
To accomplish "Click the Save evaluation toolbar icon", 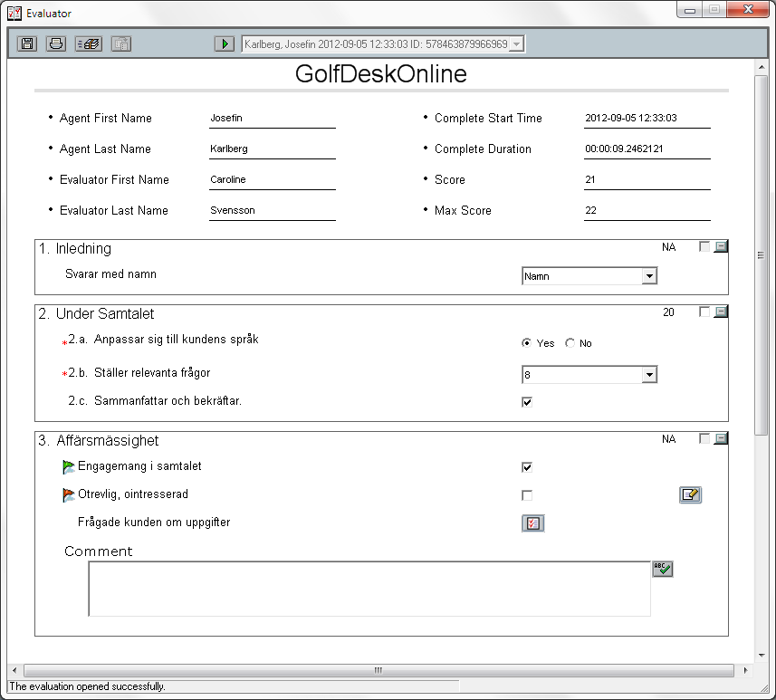I will tap(27, 43).
